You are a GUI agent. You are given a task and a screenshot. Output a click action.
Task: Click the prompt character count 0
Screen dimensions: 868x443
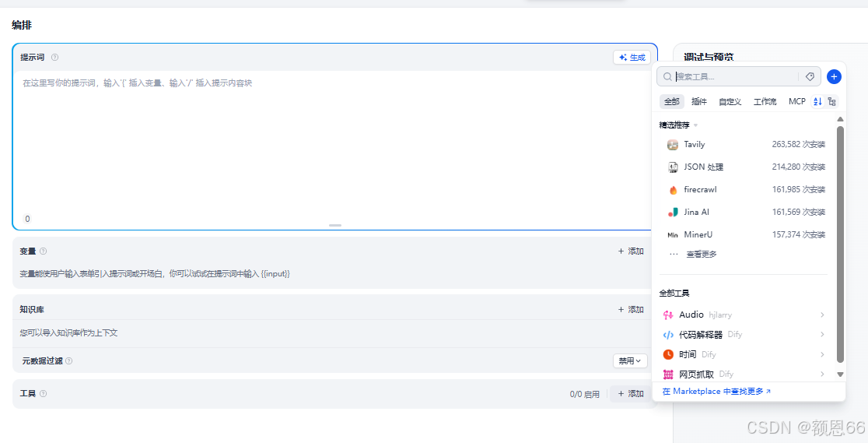click(27, 219)
